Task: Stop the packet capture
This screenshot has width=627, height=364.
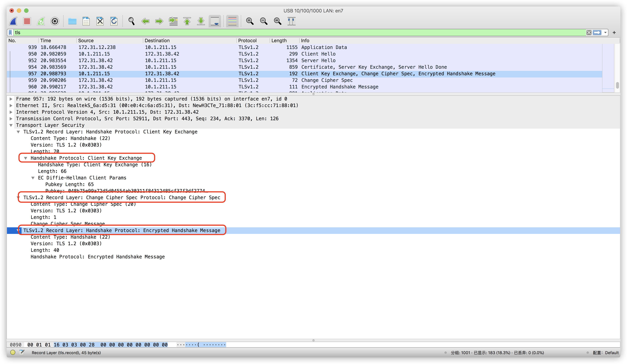Action: [27, 21]
